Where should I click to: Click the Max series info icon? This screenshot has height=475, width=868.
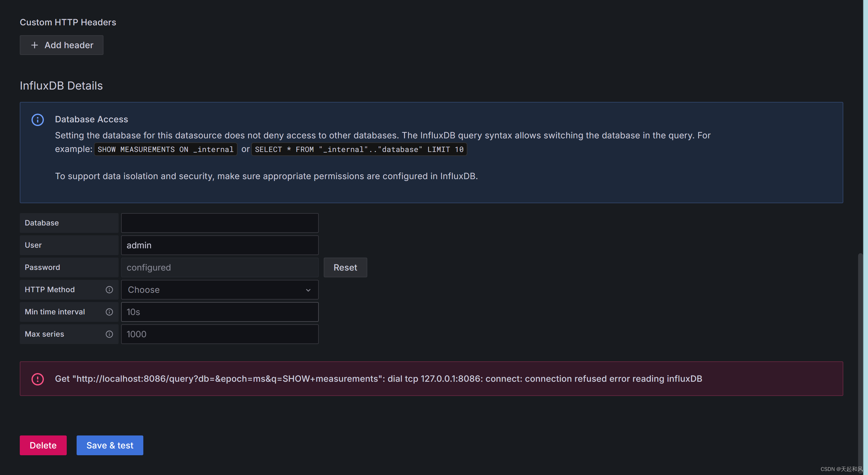[x=109, y=334]
